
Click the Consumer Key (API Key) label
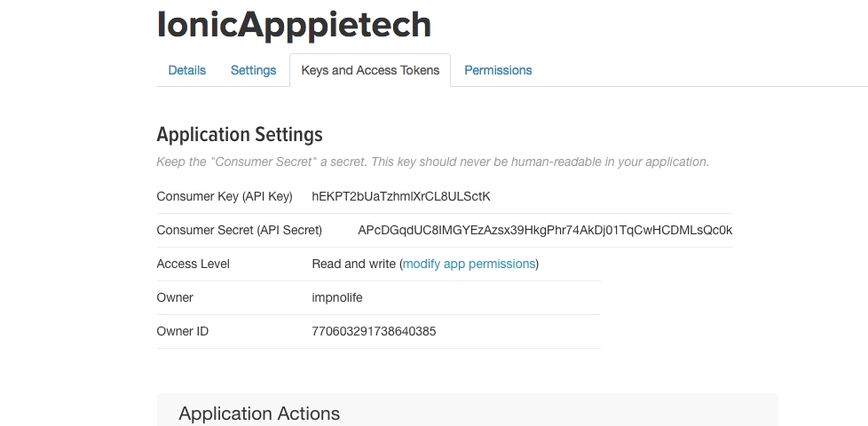coord(225,196)
